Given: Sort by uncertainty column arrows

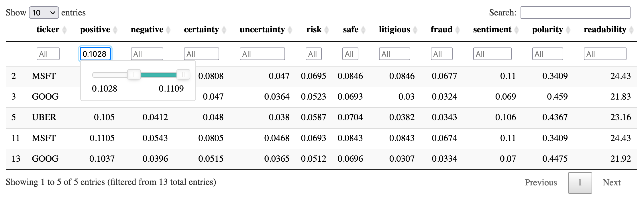Looking at the screenshot, I should pyautogui.click(x=290, y=30).
